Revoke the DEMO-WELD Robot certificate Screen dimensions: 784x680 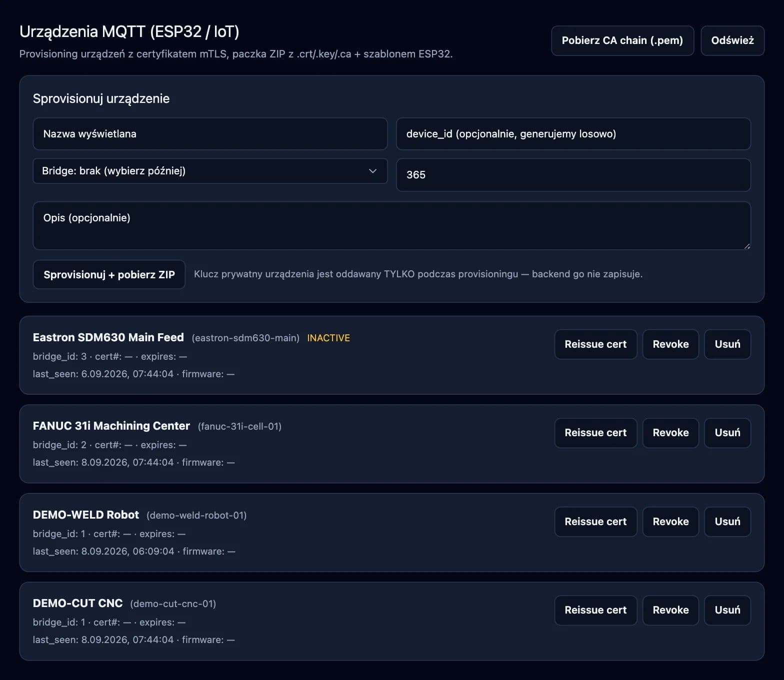pyautogui.click(x=670, y=522)
